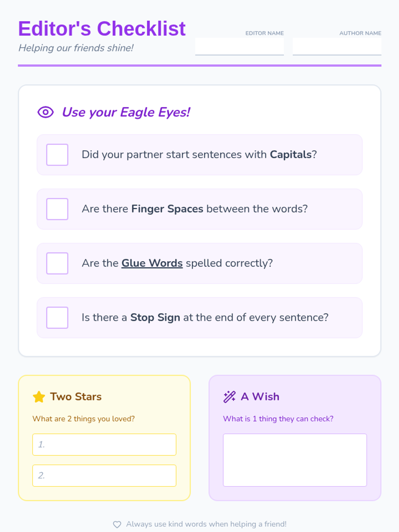Viewport: 399px width, 532px height.
Task: Click the heart icon in footer
Action: [117, 524]
